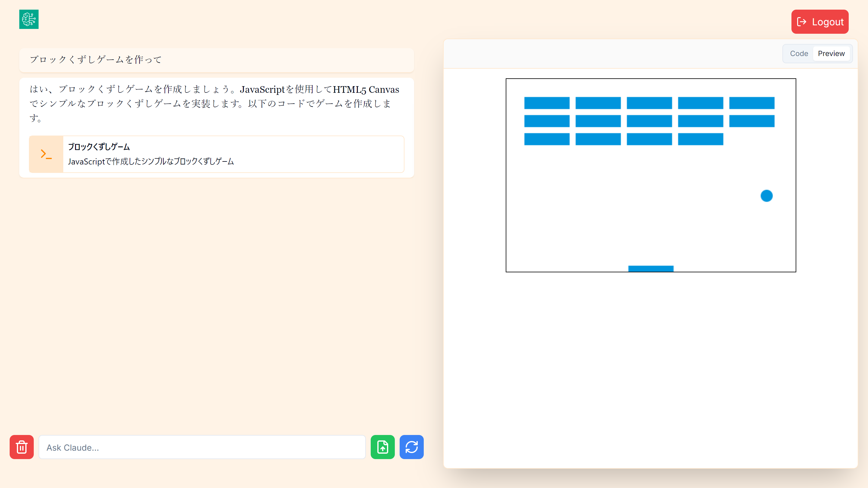The width and height of the screenshot is (868, 488).
Task: Click the artifact description text JavaScriptで作成した
Action: (x=151, y=162)
